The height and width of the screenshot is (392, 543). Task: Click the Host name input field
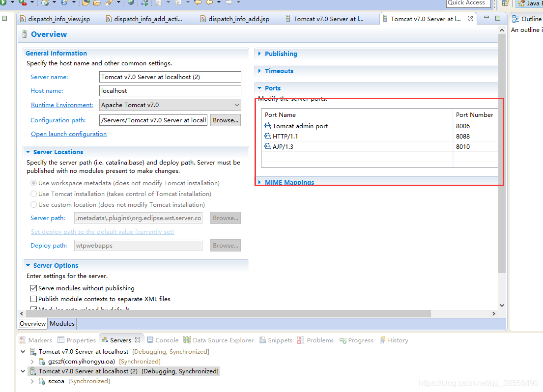170,91
